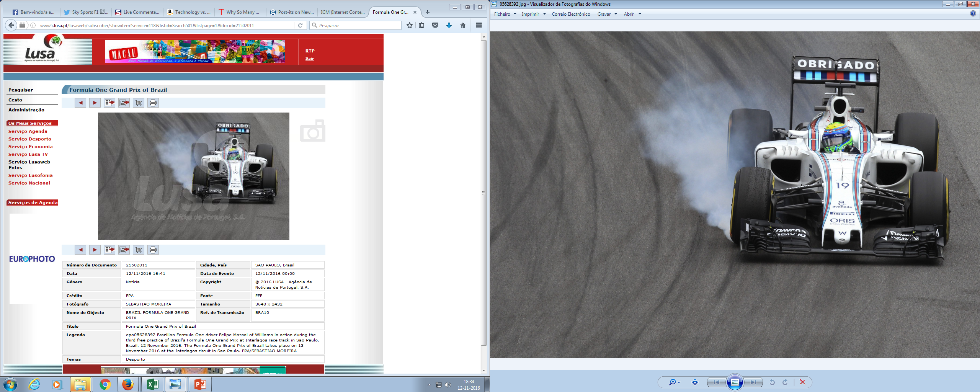
Task: Click the Sair link in the header
Action: (x=309, y=59)
